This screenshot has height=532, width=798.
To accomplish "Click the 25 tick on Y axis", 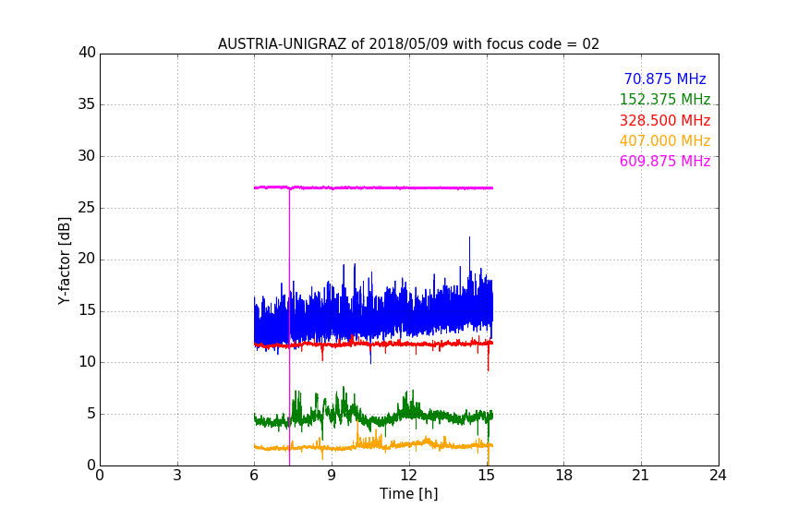I will click(87, 207).
